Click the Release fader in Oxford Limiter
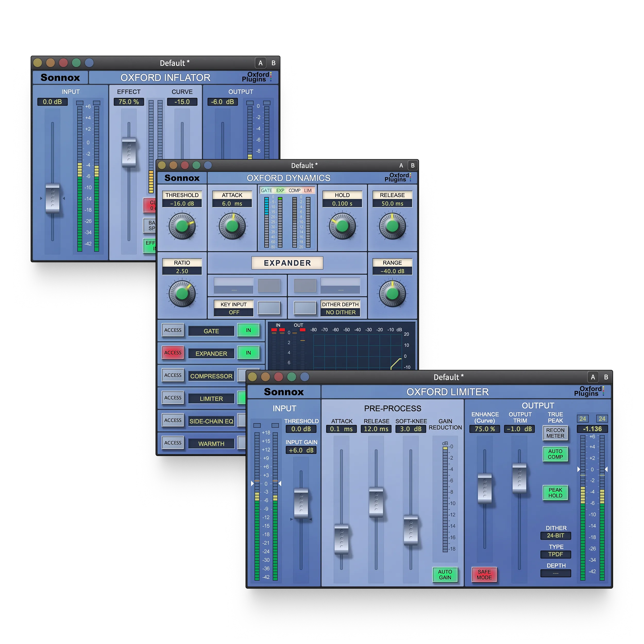The height and width of the screenshot is (644, 644). pyautogui.click(x=376, y=502)
